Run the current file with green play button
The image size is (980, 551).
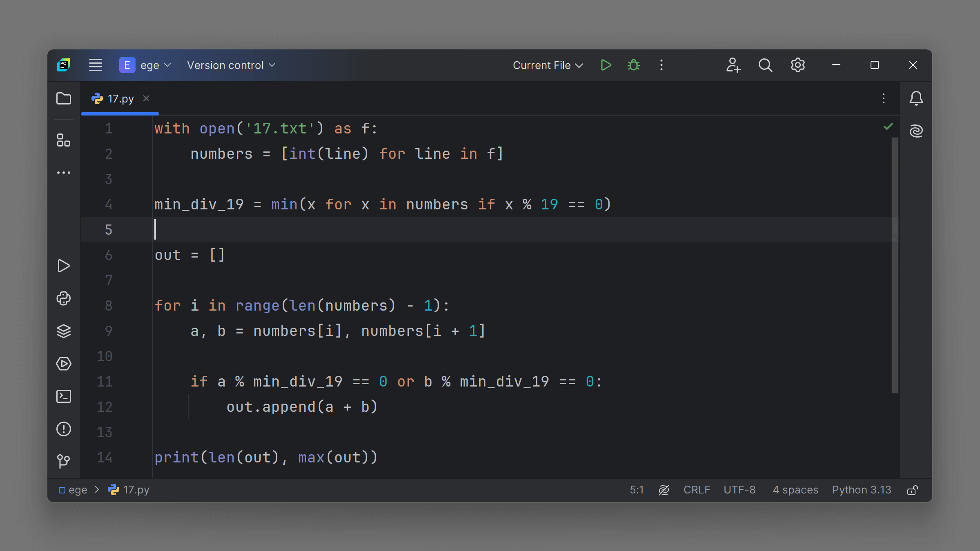(x=606, y=65)
